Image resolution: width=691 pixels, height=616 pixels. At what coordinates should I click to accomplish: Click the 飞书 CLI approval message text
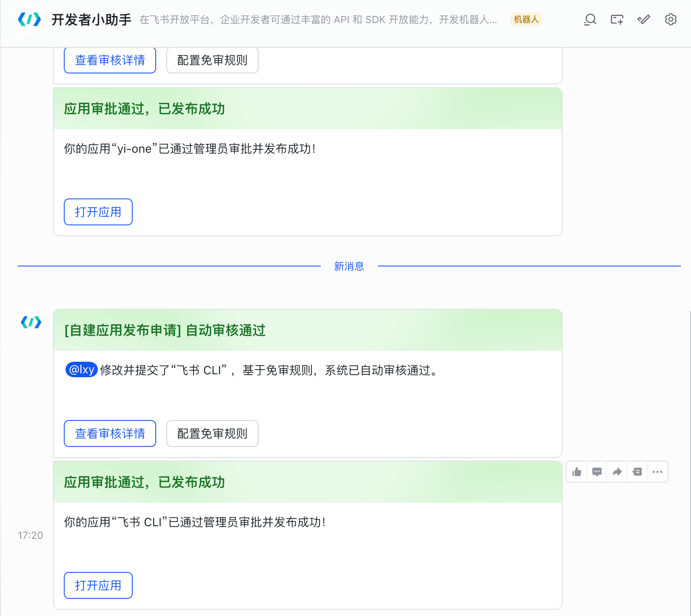195,522
